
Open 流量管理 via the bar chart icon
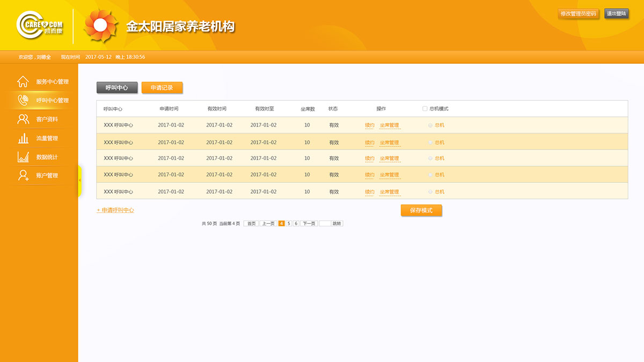click(x=23, y=138)
